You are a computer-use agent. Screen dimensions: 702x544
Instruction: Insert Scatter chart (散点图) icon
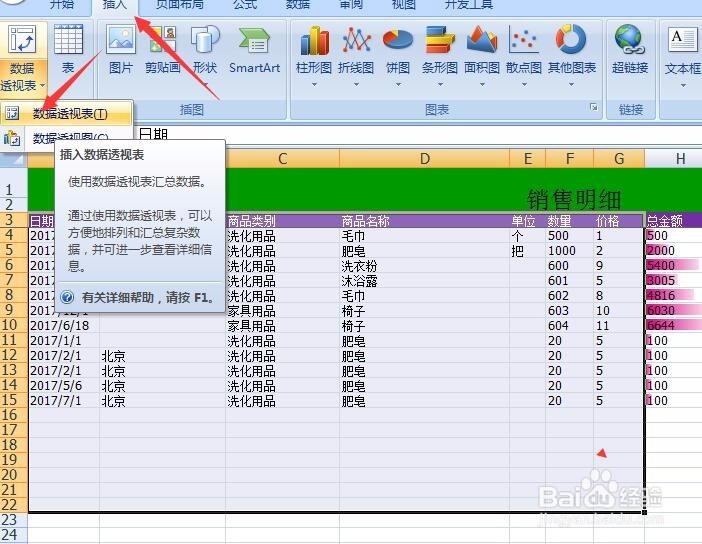[x=524, y=40]
